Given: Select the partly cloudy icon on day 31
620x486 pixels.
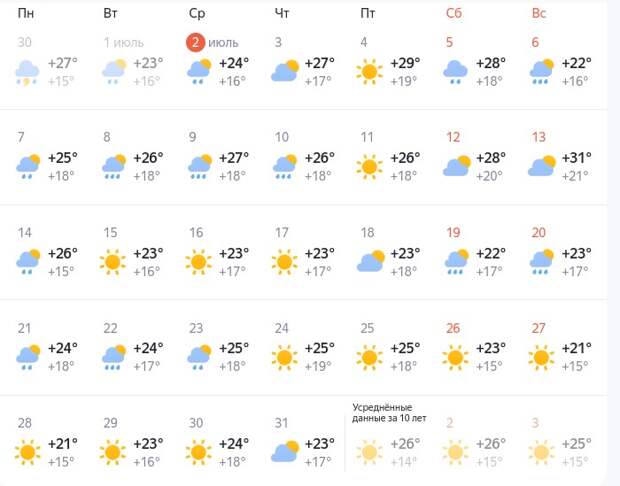Looking at the screenshot, I should [x=285, y=451].
